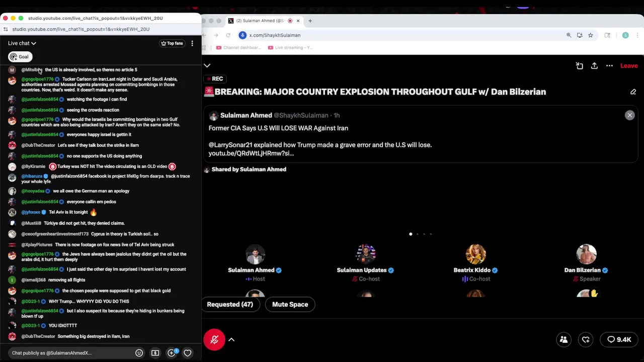
Task: Select Dan Bilzerian speaker avatar
Action: (x=586, y=254)
